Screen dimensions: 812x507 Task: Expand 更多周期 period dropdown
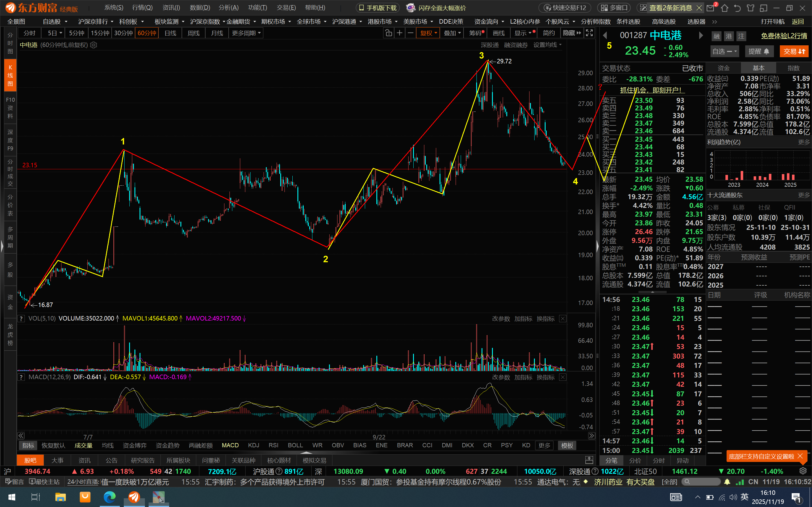(246, 33)
